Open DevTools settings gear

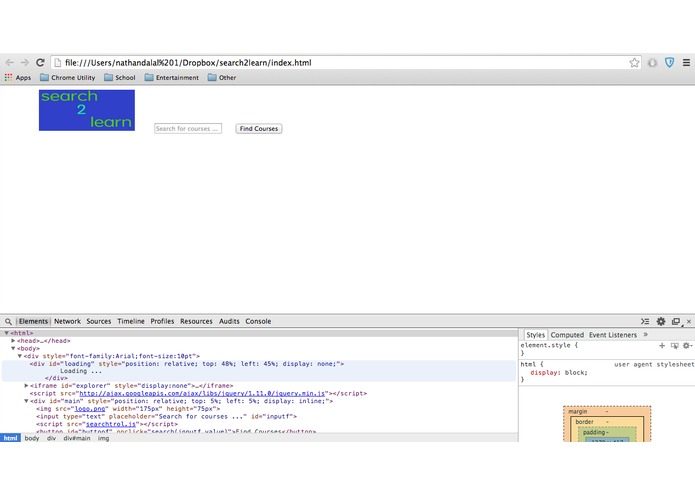(x=660, y=321)
